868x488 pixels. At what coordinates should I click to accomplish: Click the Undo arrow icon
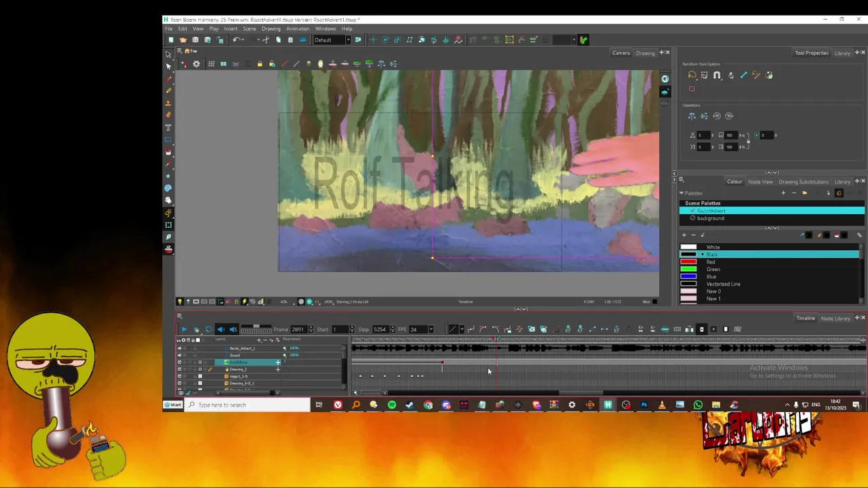[x=236, y=40]
